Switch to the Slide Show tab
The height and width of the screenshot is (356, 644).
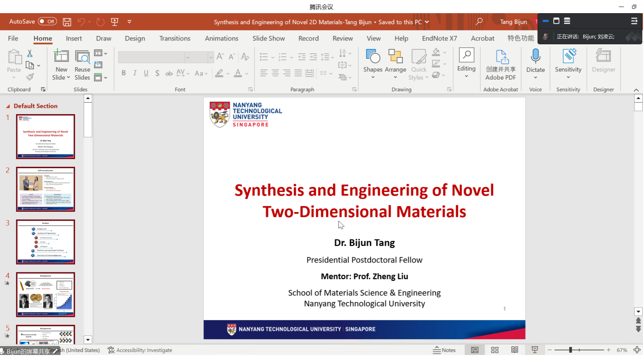pyautogui.click(x=269, y=38)
